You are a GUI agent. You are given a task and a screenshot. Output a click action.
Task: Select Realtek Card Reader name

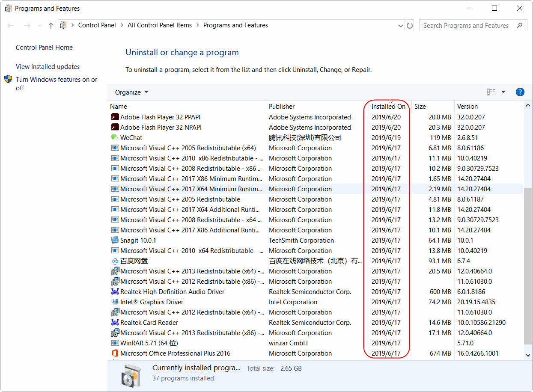tap(149, 323)
